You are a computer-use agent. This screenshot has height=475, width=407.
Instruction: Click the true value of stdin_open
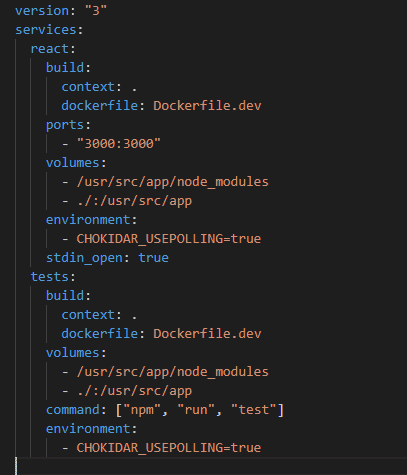click(154, 258)
